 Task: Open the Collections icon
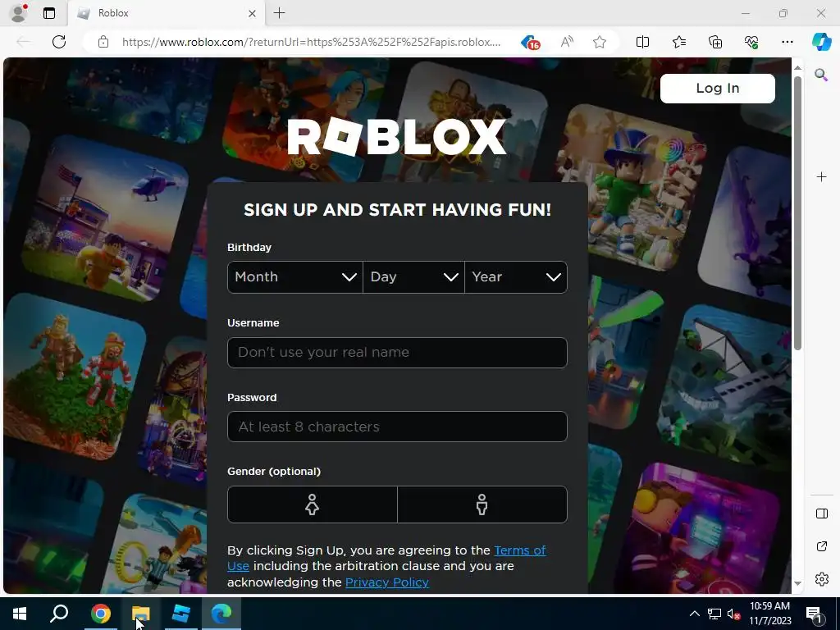click(x=715, y=42)
